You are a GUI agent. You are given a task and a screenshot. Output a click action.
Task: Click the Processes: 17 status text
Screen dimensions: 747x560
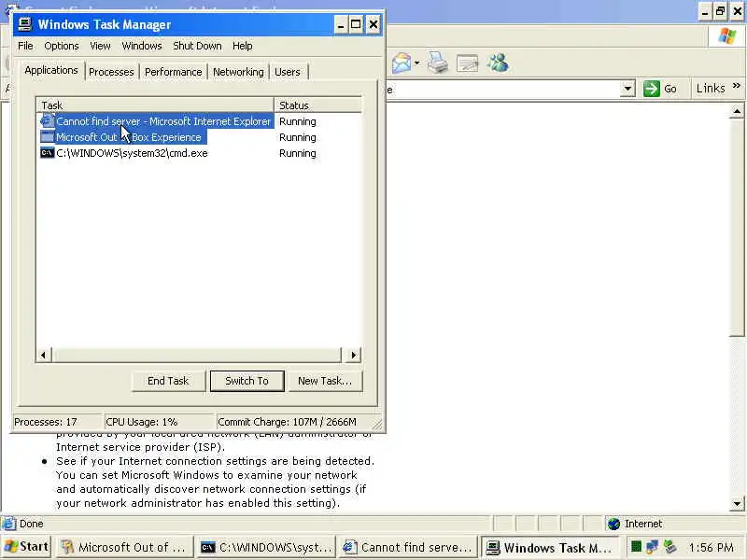click(46, 422)
